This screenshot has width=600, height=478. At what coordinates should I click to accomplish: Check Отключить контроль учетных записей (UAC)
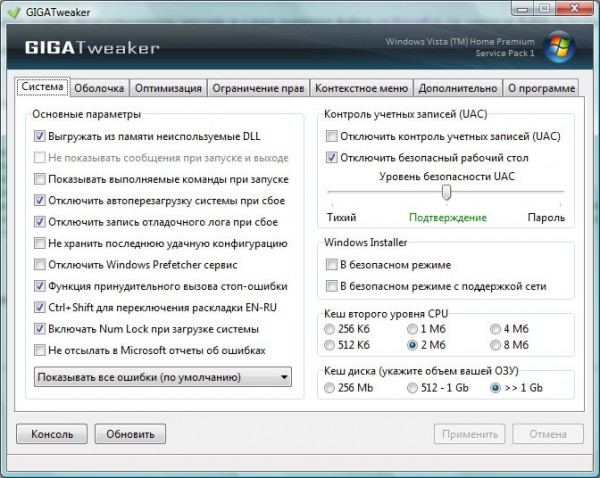(332, 136)
